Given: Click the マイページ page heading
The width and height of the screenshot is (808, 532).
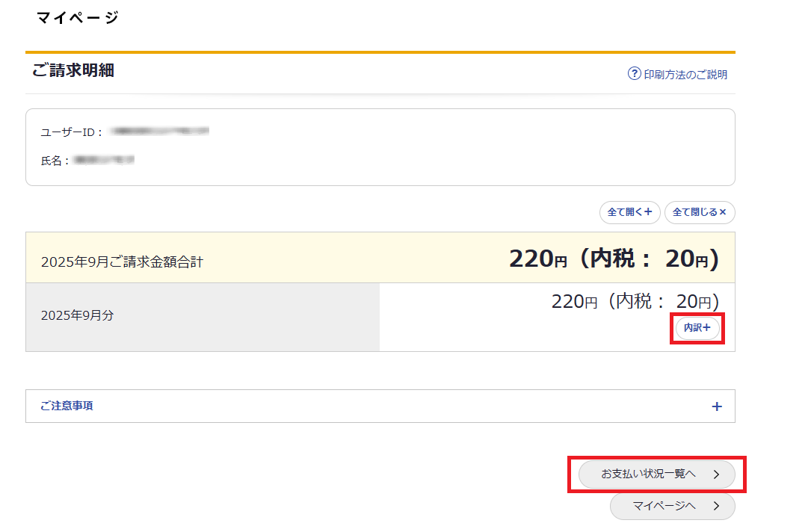Looking at the screenshot, I should (77, 17).
